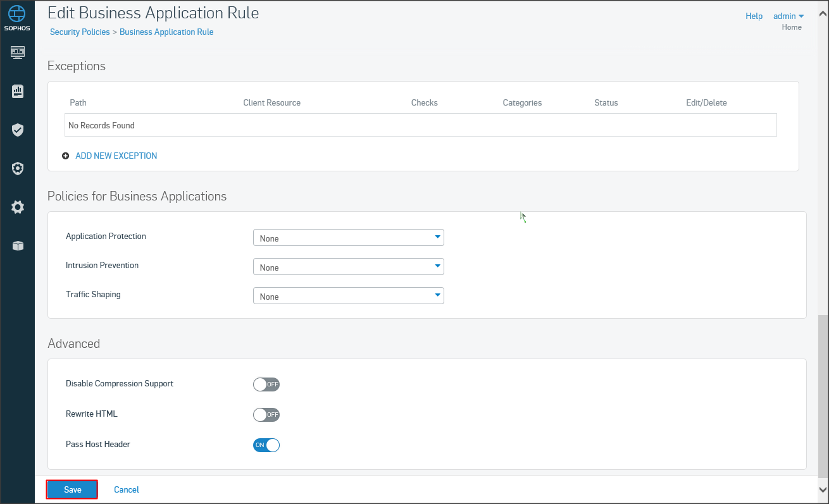Viewport: 829px width, 504px height.
Task: Click the Cancel link
Action: pos(127,489)
